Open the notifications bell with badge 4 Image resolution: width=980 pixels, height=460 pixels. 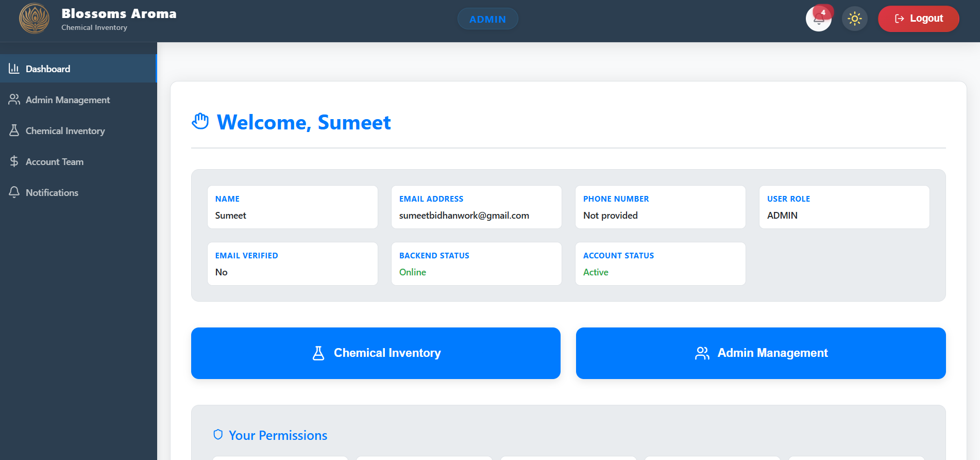[819, 19]
